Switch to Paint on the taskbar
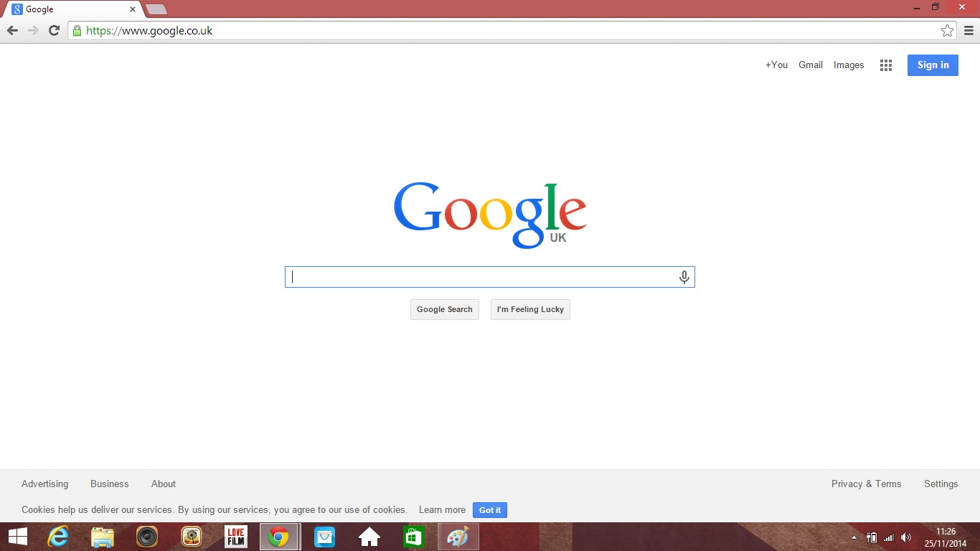Image resolution: width=980 pixels, height=551 pixels. (458, 537)
